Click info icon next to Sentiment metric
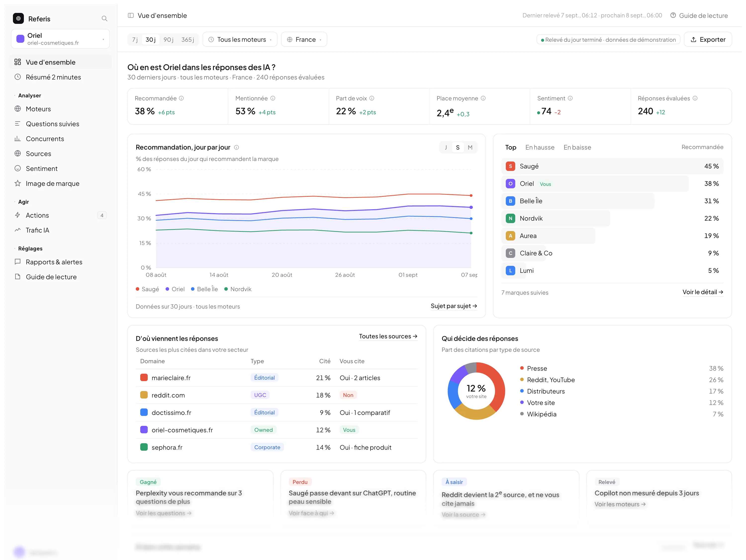The width and height of the screenshot is (746, 560). coord(570,98)
